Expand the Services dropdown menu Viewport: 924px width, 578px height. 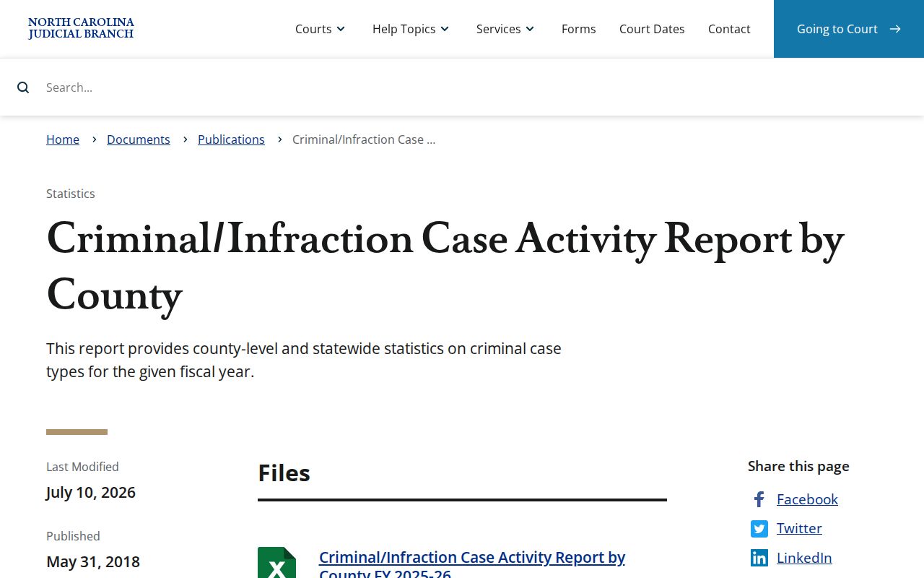(x=505, y=29)
